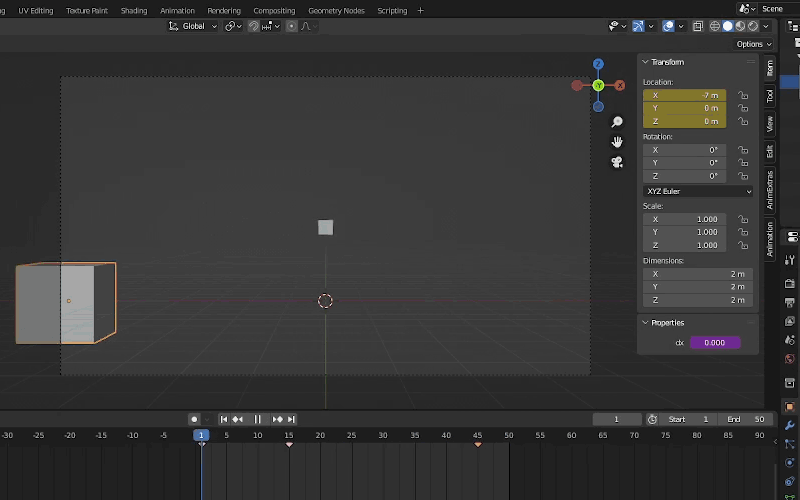This screenshot has width=800, height=500.
Task: Click the Location X field
Action: click(684, 95)
